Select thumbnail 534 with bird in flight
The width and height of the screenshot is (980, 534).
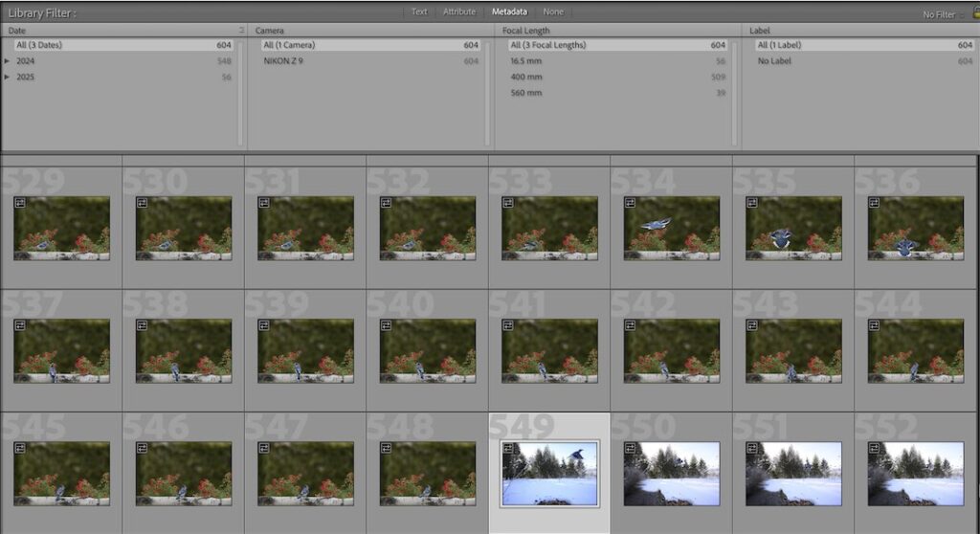click(x=671, y=228)
